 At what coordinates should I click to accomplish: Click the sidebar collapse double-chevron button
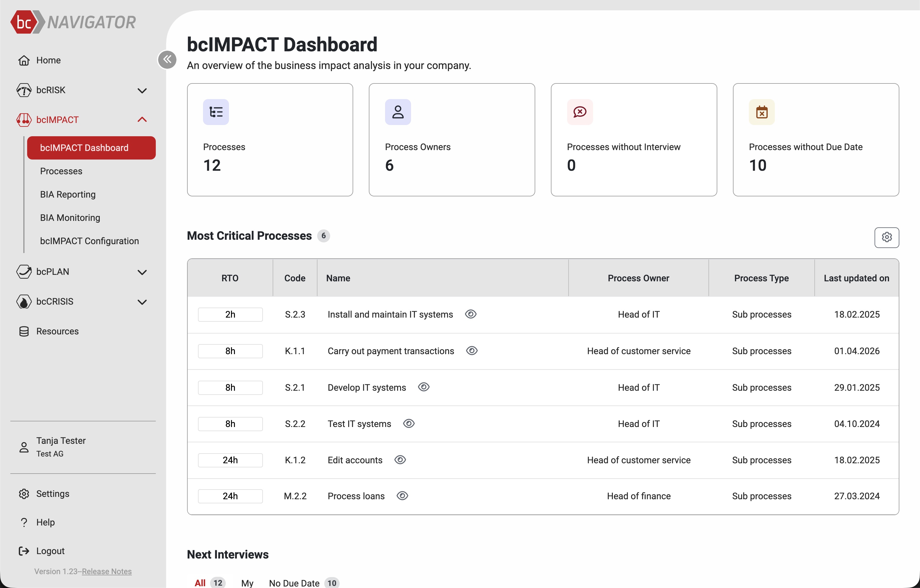[x=167, y=60]
